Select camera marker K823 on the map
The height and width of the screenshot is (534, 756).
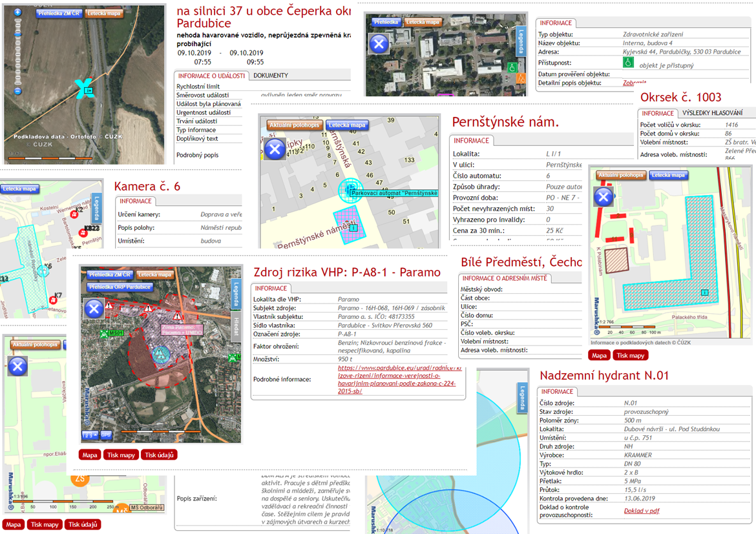click(x=83, y=233)
